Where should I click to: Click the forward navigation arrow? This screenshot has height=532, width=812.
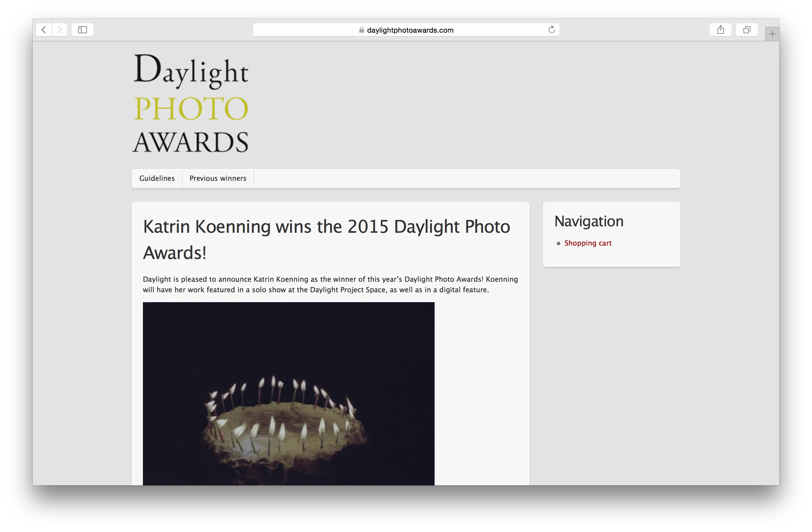[60, 30]
